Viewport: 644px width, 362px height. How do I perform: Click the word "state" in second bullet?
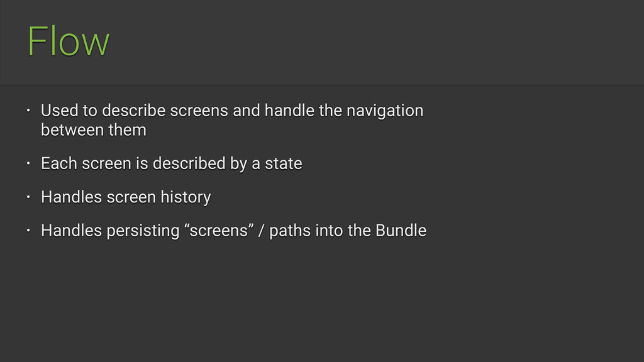[284, 164]
